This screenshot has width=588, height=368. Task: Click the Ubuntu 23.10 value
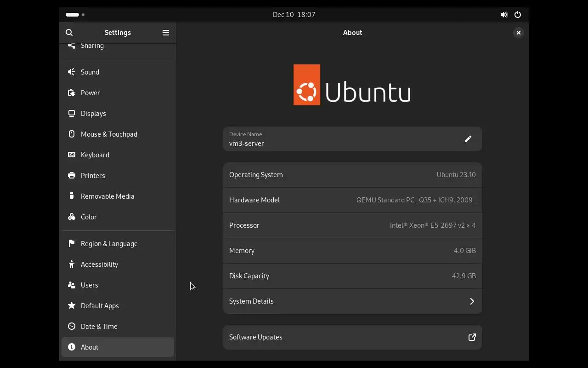[456, 175]
